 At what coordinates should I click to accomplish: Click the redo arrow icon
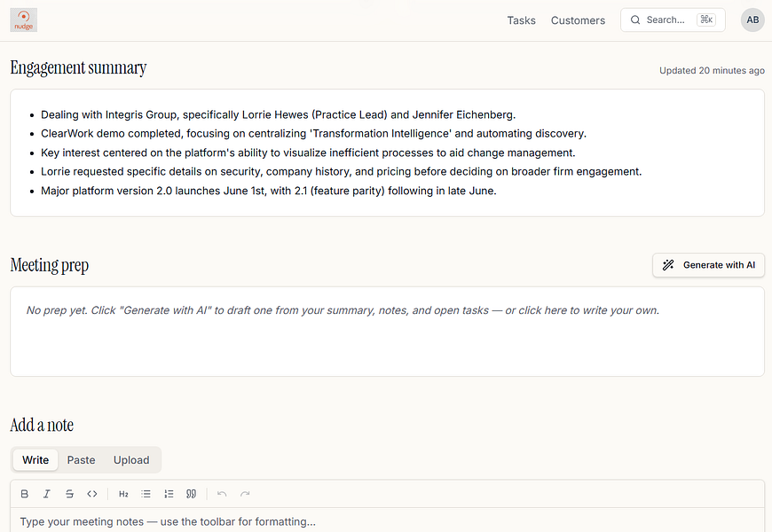[245, 494]
